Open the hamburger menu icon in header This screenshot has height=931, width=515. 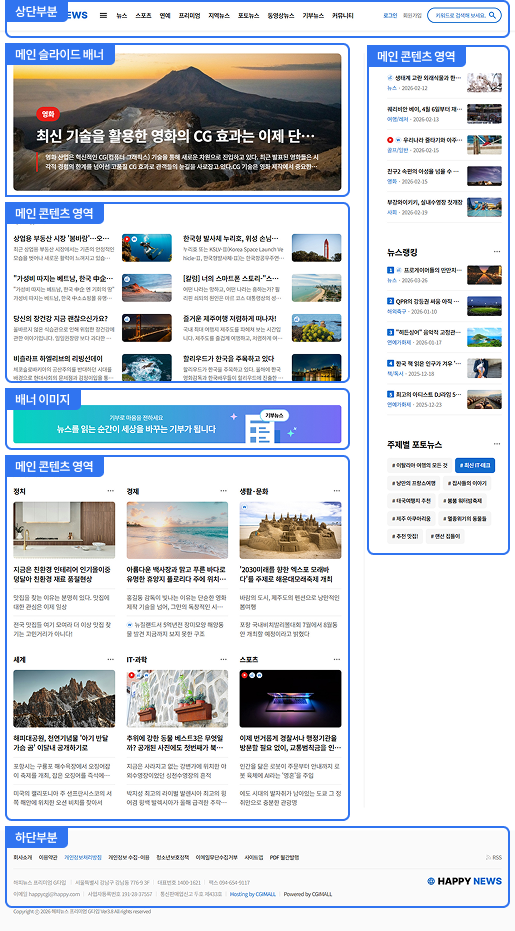(103, 15)
